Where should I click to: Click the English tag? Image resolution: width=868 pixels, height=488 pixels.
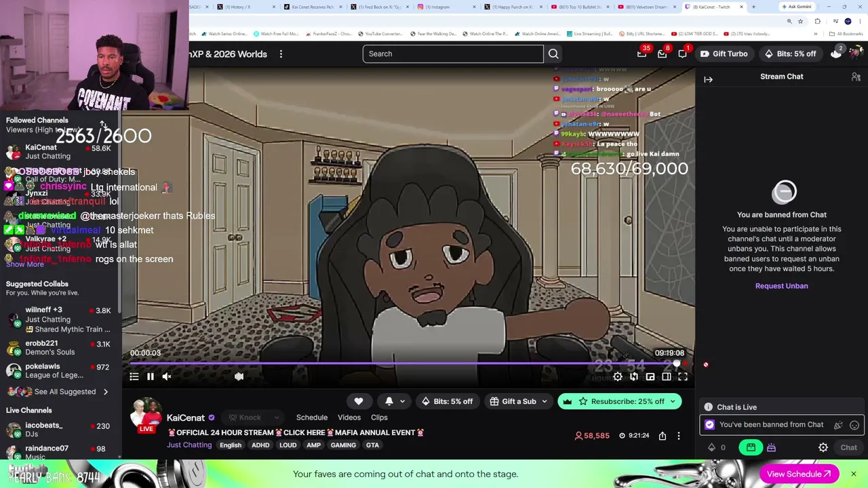pos(231,445)
